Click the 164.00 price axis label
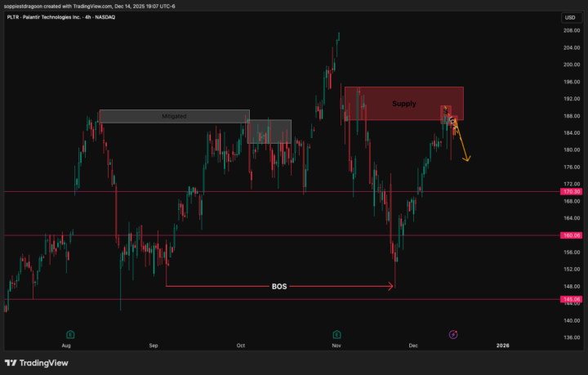588x375 pixels. click(572, 218)
